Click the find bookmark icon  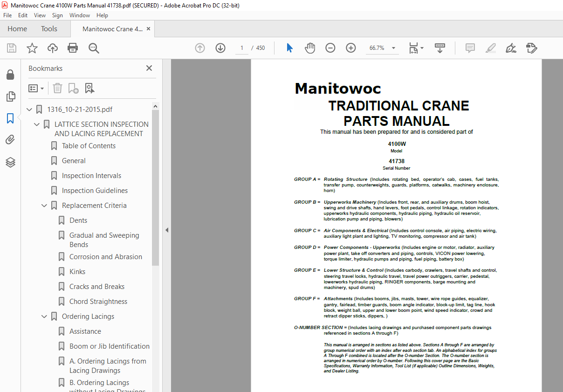(x=89, y=88)
